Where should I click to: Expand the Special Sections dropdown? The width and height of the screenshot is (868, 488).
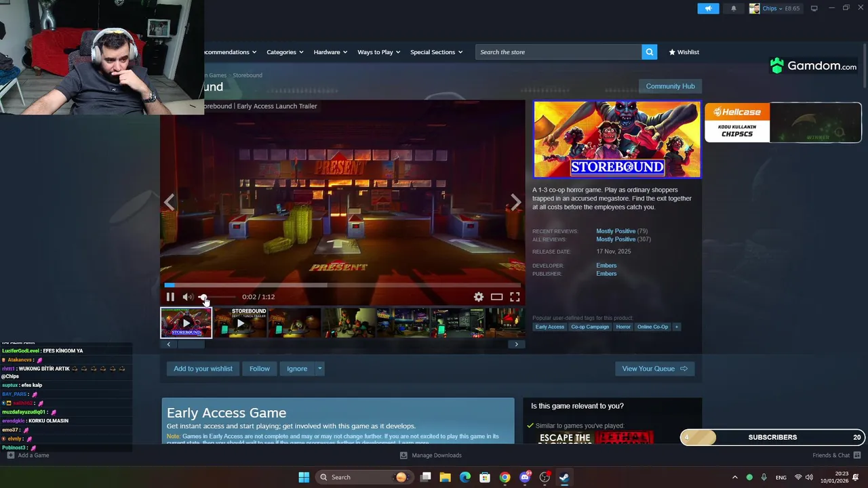436,52
